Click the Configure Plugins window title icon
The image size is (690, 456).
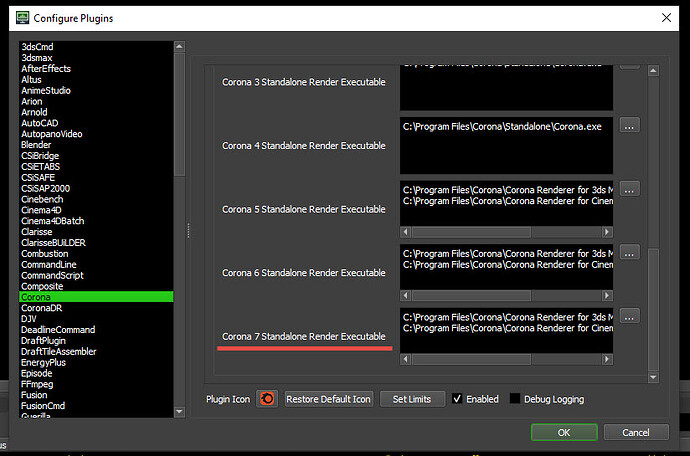tap(22, 18)
